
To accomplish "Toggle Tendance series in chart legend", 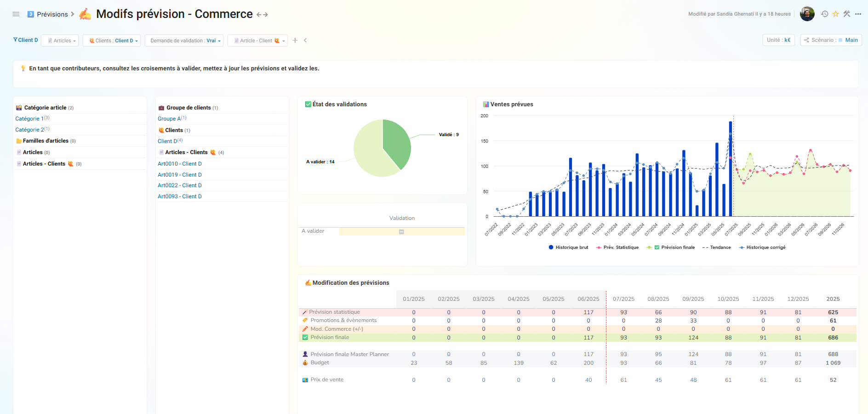I will click(716, 247).
